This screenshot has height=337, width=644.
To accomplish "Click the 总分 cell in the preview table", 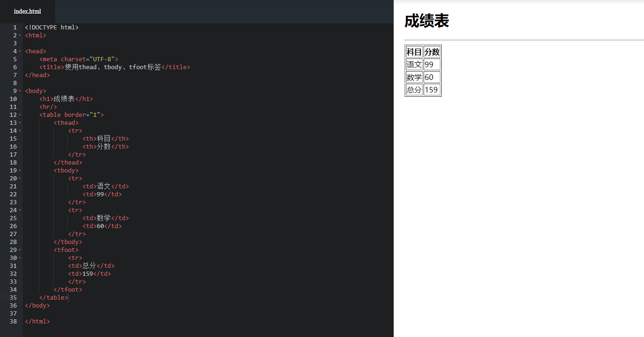I will coord(414,89).
